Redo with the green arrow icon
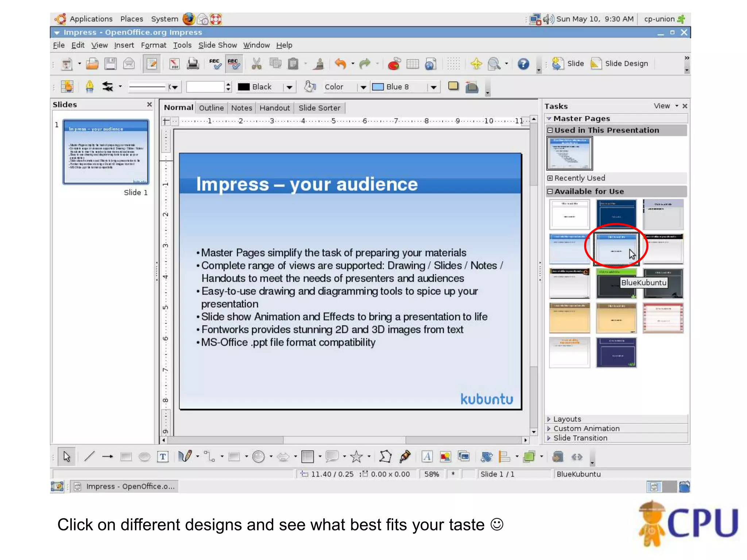Viewport: 747px width, 560px height. pos(364,64)
